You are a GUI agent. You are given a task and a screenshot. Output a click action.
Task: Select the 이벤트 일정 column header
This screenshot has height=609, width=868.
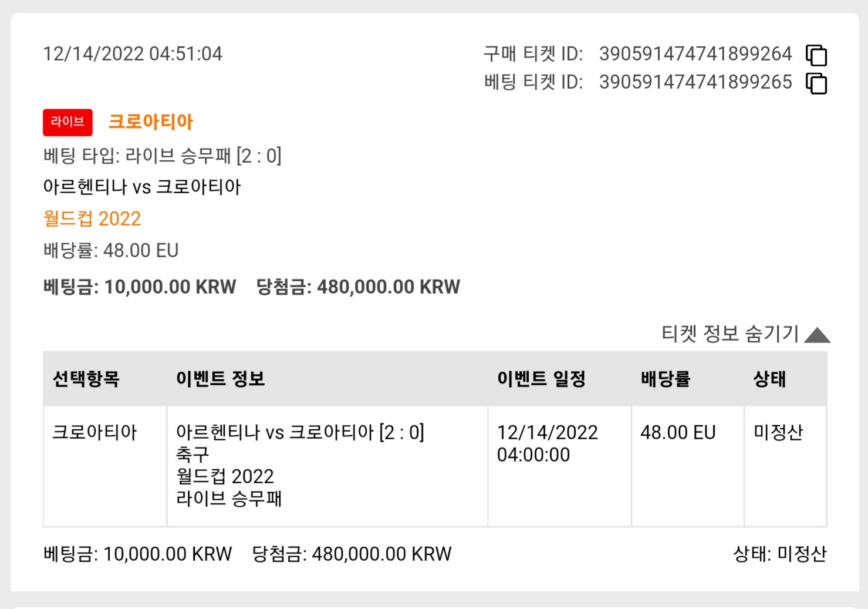click(541, 379)
